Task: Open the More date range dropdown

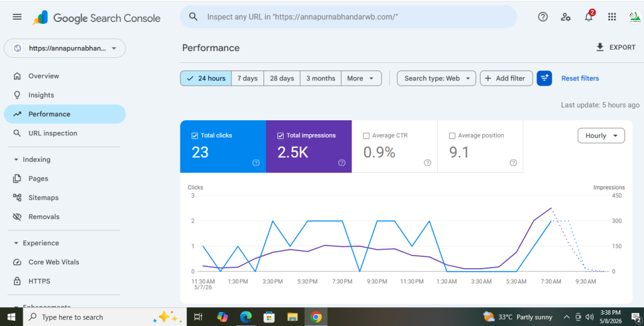Action: click(361, 78)
